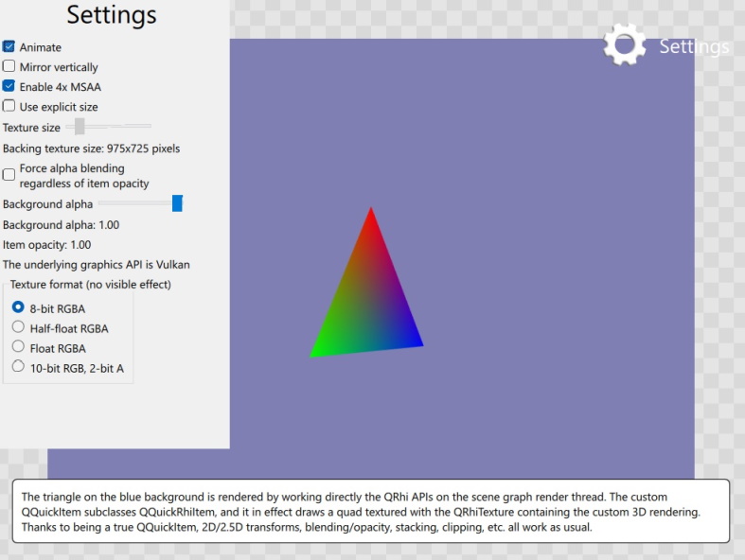
Task: Choose the Half-float RGBA texture format
Action: [18, 327]
